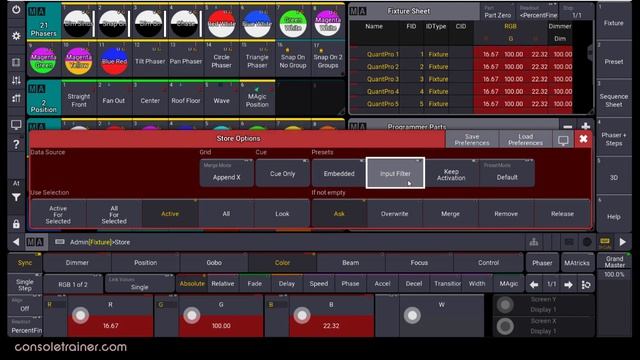
Task: Toggle Single Step mode
Action: 25,284
